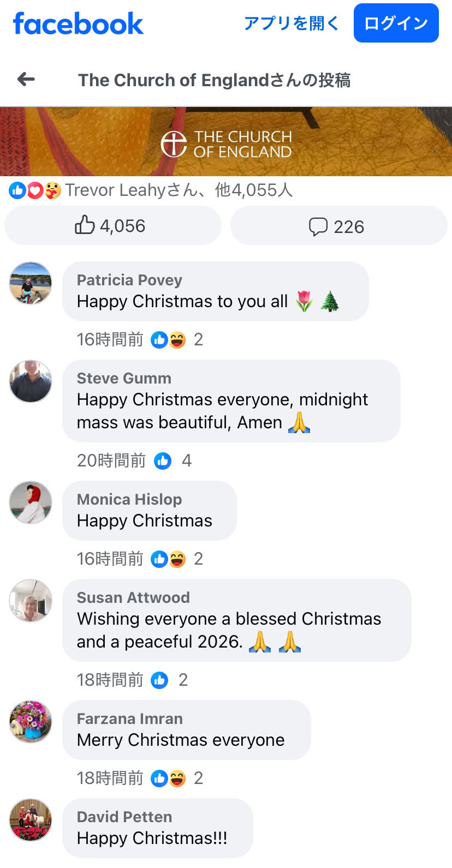452x868 pixels.
Task: Click David Petten's name link
Action: click(124, 817)
